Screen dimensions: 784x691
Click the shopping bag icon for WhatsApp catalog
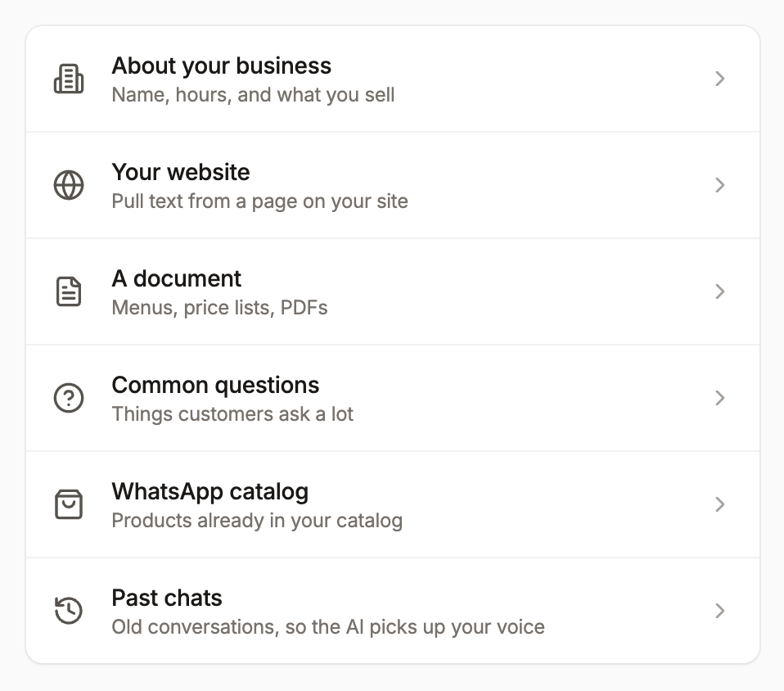pyautogui.click(x=70, y=504)
